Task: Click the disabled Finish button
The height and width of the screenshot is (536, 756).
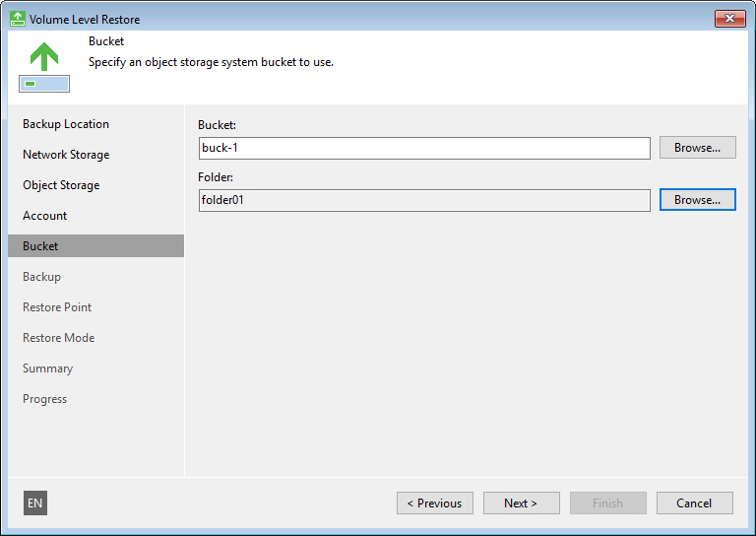Action: [x=608, y=503]
